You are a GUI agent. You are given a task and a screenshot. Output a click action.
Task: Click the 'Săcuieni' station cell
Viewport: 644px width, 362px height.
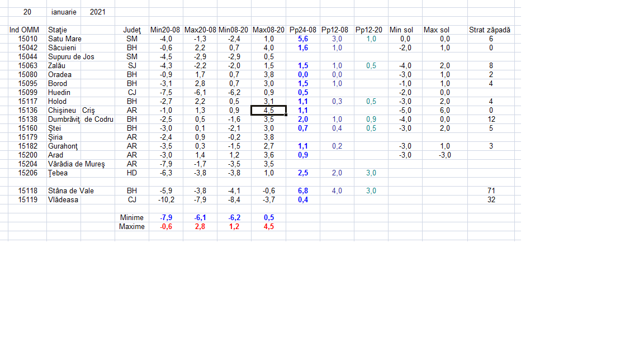[64, 48]
